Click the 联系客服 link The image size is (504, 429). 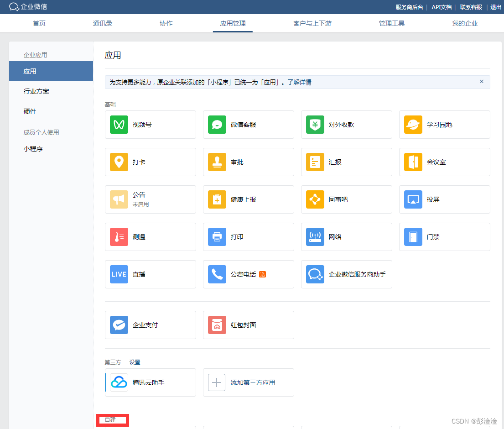point(471,7)
